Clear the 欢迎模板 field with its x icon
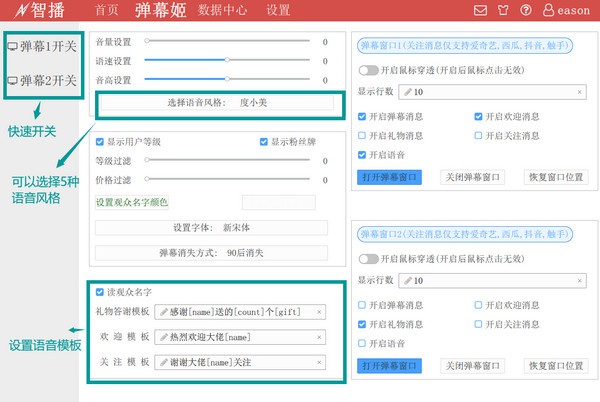 click(319, 337)
